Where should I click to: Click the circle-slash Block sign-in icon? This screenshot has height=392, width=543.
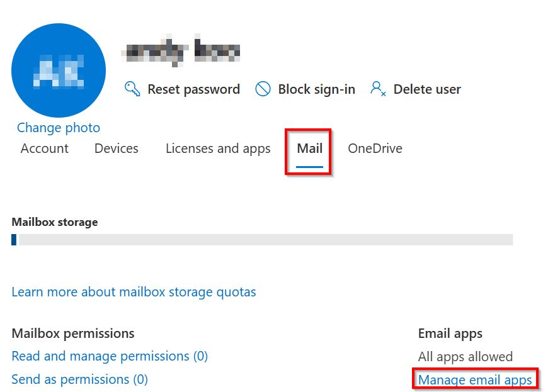(x=263, y=89)
